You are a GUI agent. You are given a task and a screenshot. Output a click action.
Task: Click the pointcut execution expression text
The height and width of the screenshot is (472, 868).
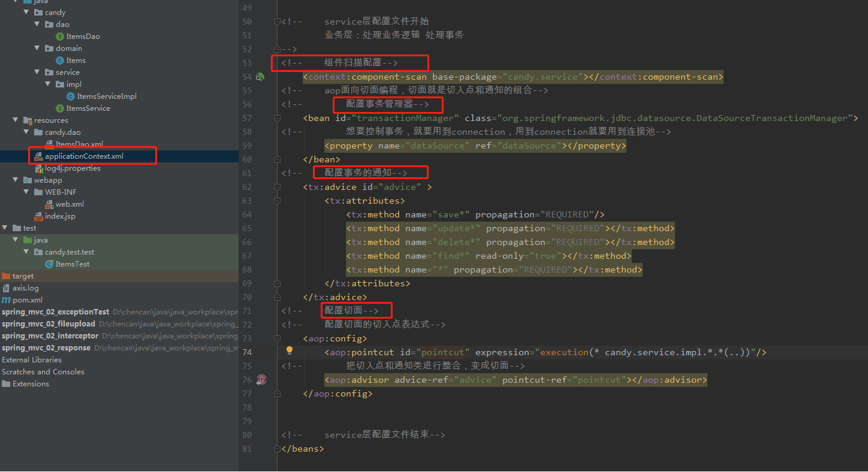pyautogui.click(x=646, y=352)
